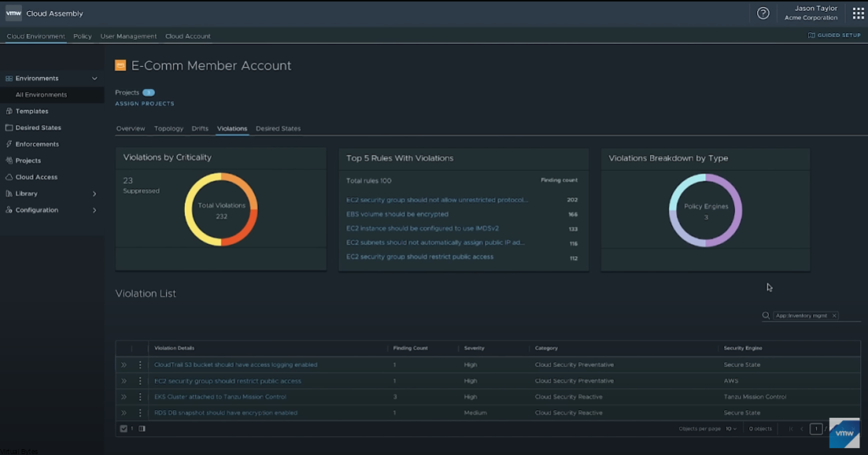
Task: Open EC2 instance should use IMDSv2 rule
Action: tap(422, 229)
